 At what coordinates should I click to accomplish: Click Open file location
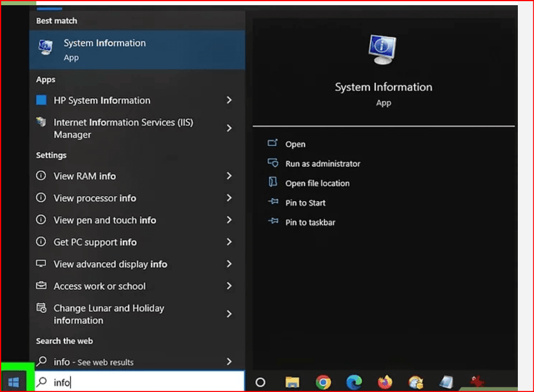pos(317,183)
